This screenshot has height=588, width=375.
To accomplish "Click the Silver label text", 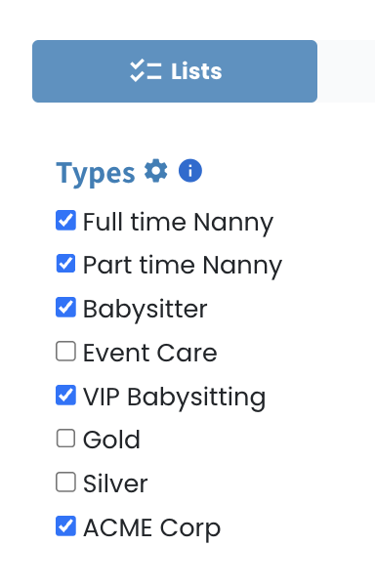I will click(115, 483).
